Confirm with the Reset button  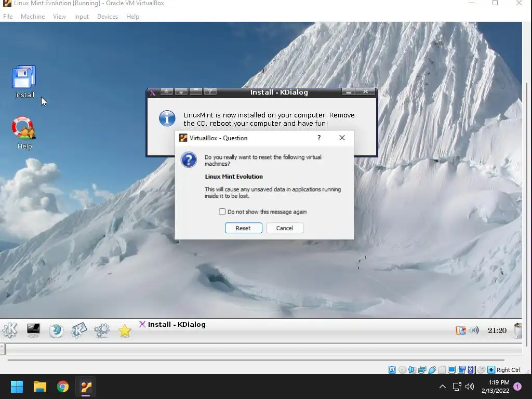coord(243,228)
